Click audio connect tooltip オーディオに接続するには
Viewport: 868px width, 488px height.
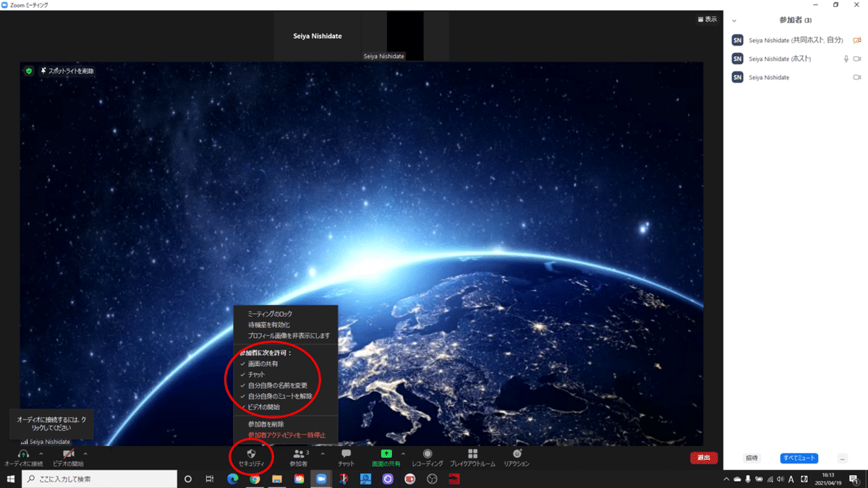51,424
